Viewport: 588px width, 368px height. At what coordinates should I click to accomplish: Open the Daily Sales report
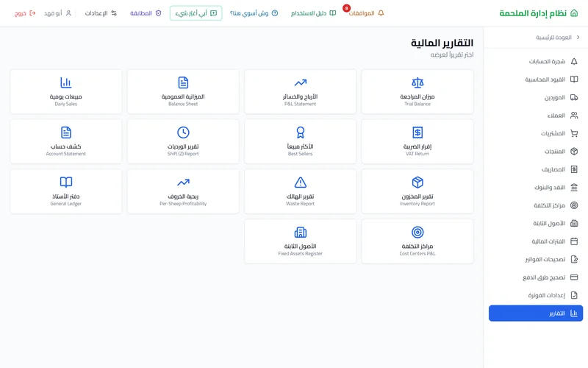(66, 91)
